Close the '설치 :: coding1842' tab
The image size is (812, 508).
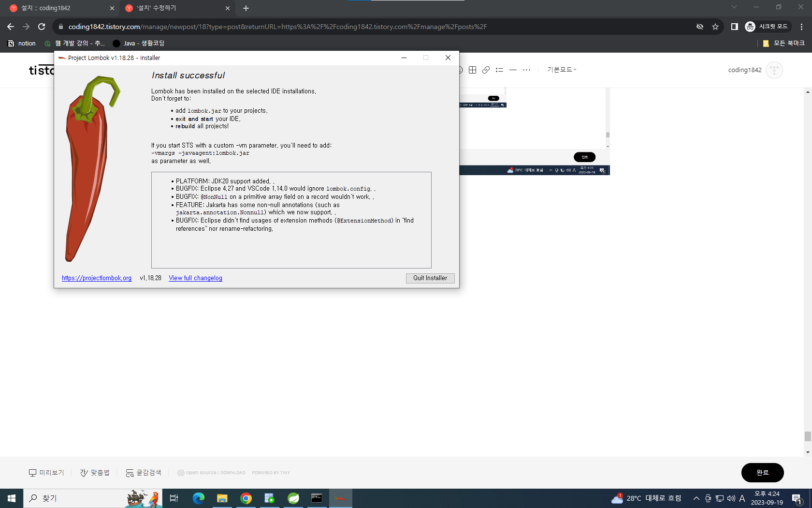(x=112, y=8)
